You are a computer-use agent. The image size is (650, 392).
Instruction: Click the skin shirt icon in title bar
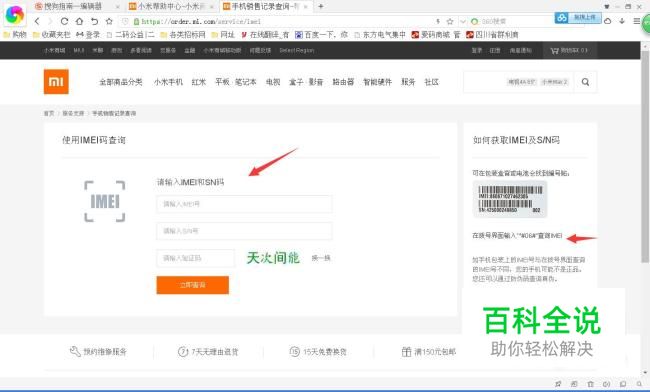click(x=607, y=7)
